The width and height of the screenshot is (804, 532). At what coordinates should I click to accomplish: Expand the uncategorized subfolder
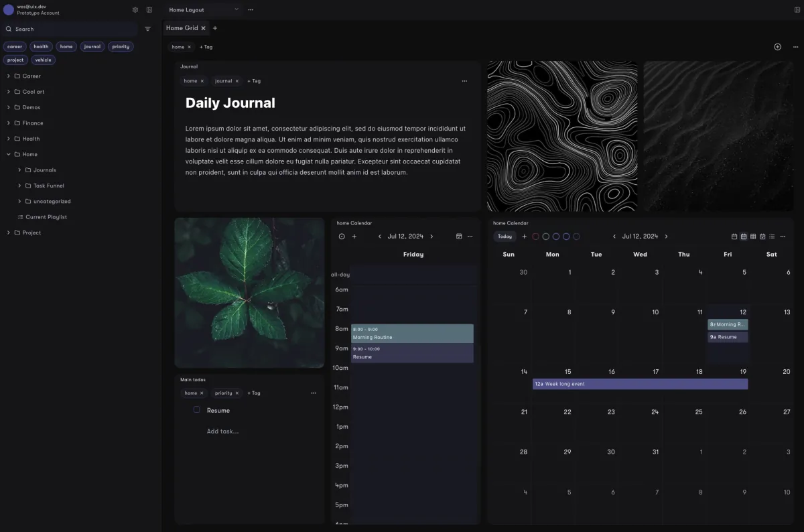(19, 201)
